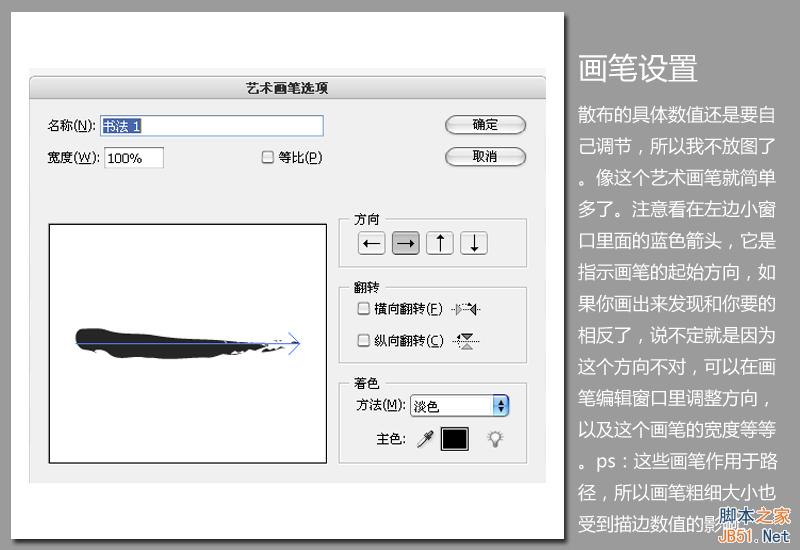The width and height of the screenshot is (800, 550).
Task: Select the left arrow direction button
Action: tap(371, 243)
